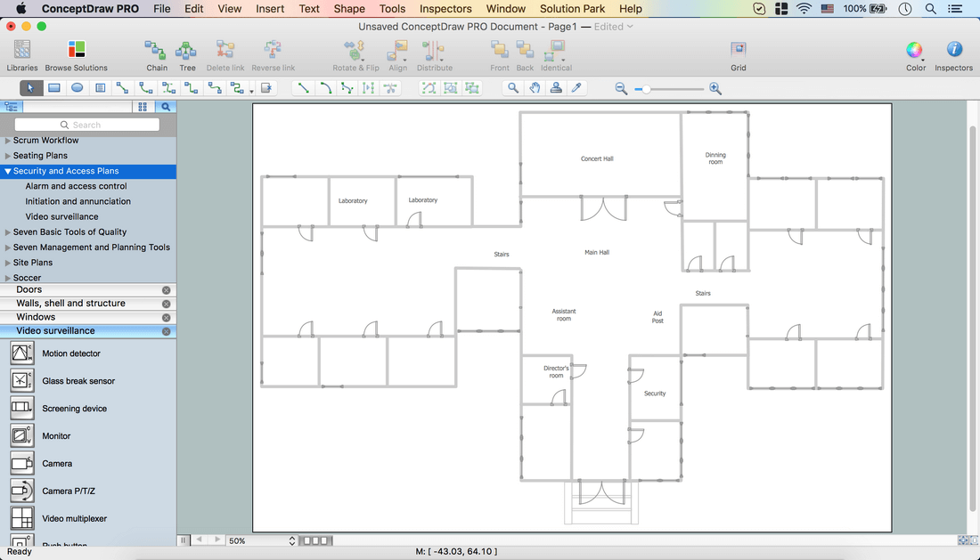Open the Inspectors menu
Image resolution: width=980 pixels, height=560 pixels.
click(x=445, y=9)
